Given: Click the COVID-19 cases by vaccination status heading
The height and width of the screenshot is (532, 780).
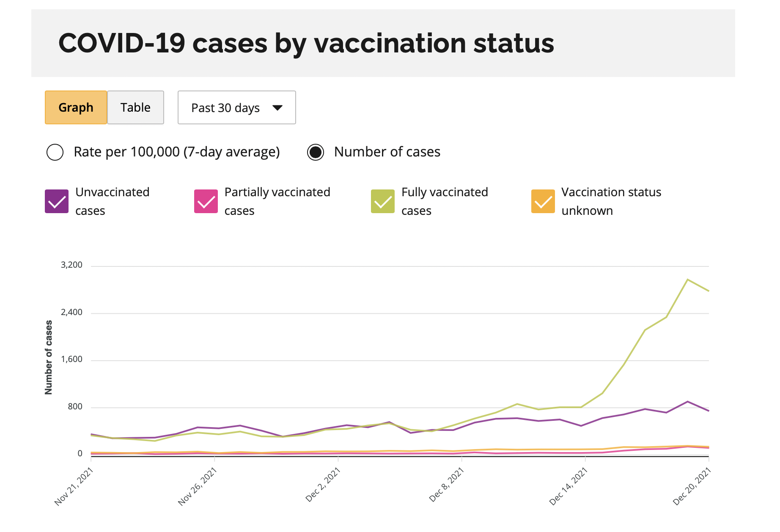Looking at the screenshot, I should coord(306,43).
